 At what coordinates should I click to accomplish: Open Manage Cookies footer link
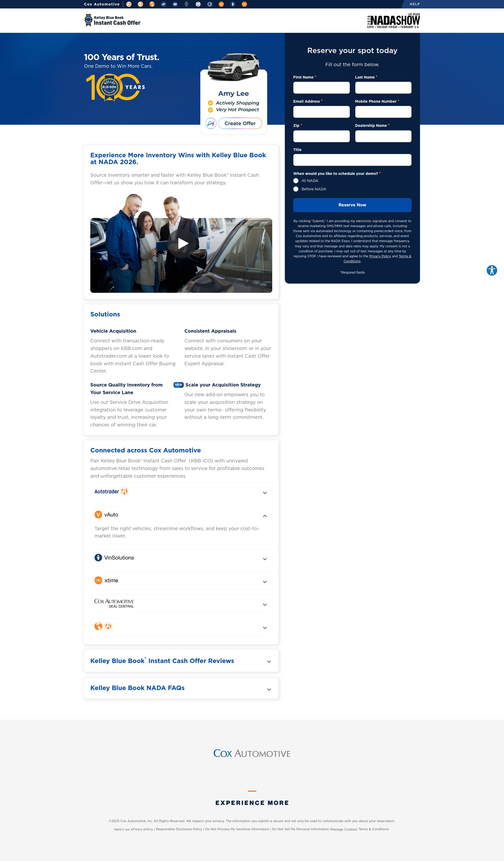coord(344,829)
